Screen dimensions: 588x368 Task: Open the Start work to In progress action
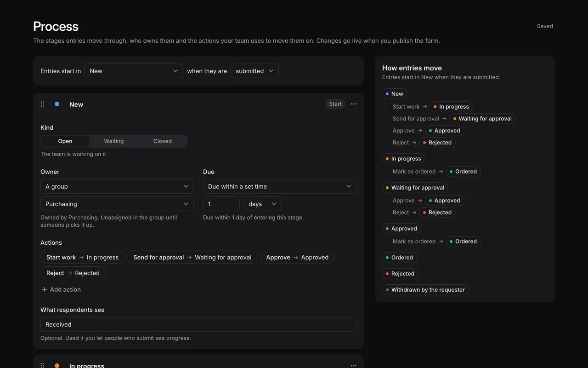pos(83,257)
